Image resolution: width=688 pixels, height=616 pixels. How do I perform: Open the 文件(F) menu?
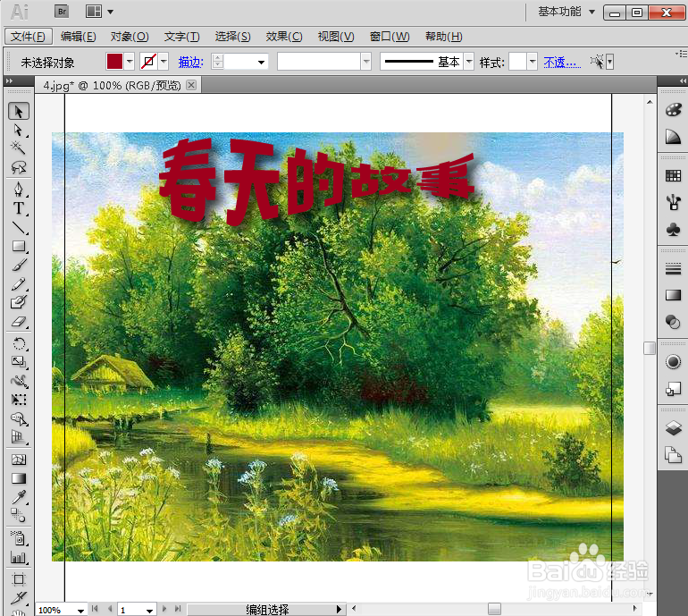pyautogui.click(x=28, y=36)
